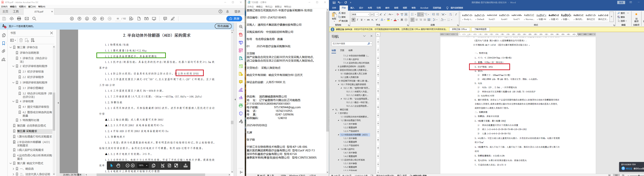Image resolution: width=644 pixels, height=176 pixels.
Task: Open the bookmark options dropdown in Acrobat
Action: click(x=13, y=40)
